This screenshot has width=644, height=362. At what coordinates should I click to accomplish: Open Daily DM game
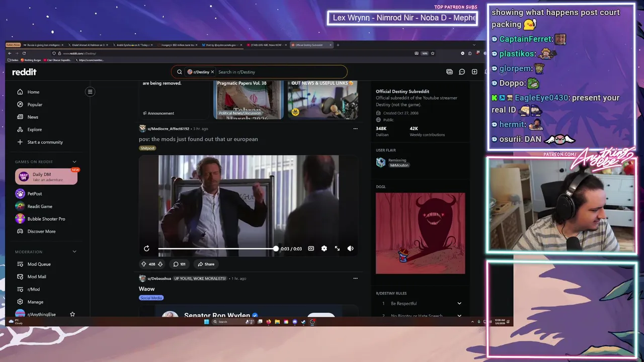point(46,176)
